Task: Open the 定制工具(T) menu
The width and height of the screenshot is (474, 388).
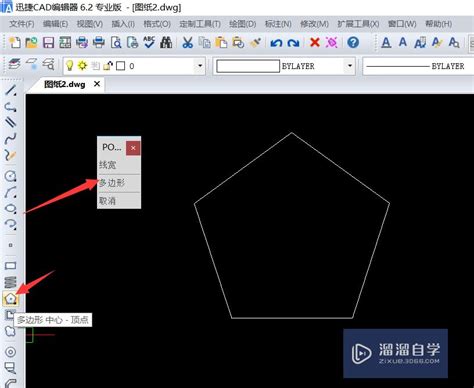Action: [x=200, y=24]
